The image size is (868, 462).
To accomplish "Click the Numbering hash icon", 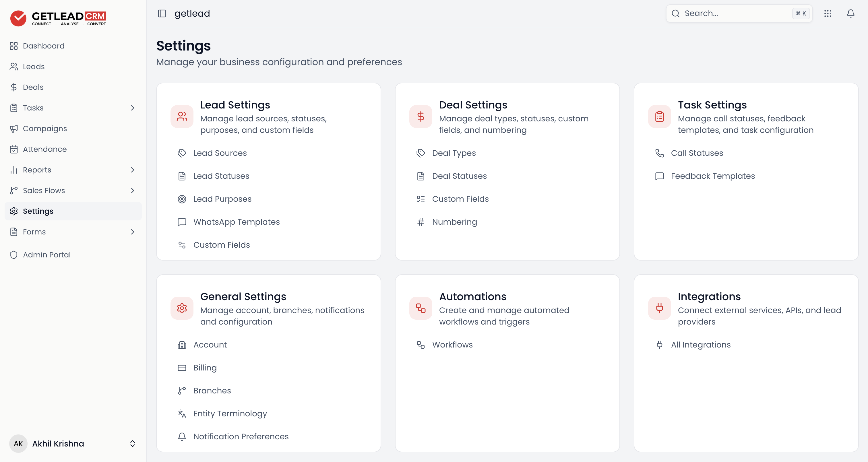I will (x=421, y=222).
